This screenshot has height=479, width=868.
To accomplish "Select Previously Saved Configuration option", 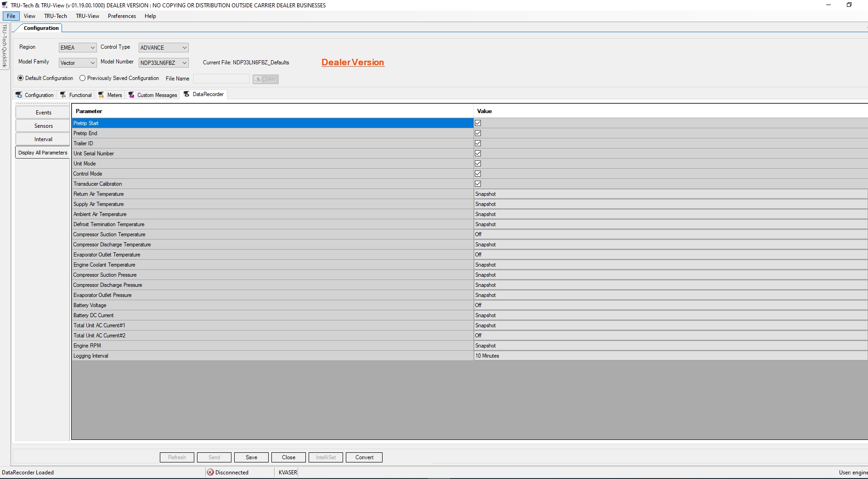I will (83, 78).
